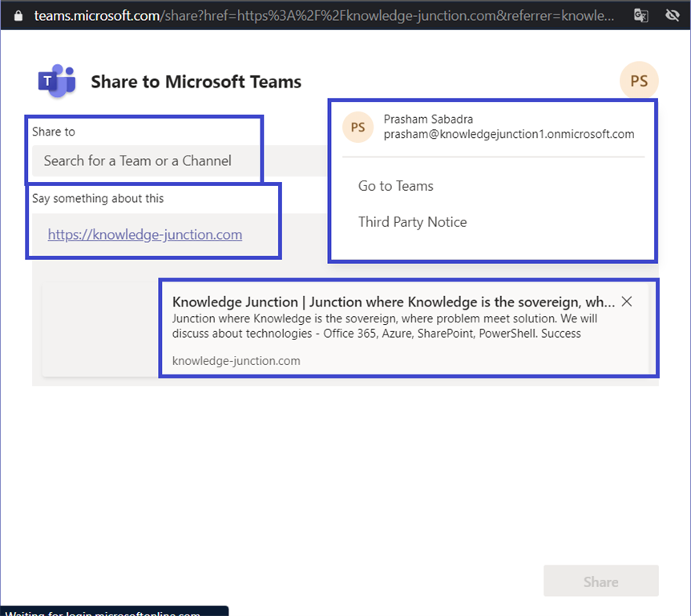691x616 pixels.
Task: Click the knowledge-junction.com domain in preview card
Action: 236,361
